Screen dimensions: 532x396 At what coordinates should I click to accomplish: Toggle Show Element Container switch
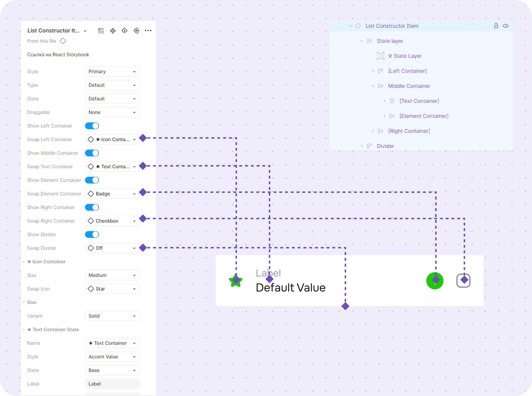click(92, 180)
